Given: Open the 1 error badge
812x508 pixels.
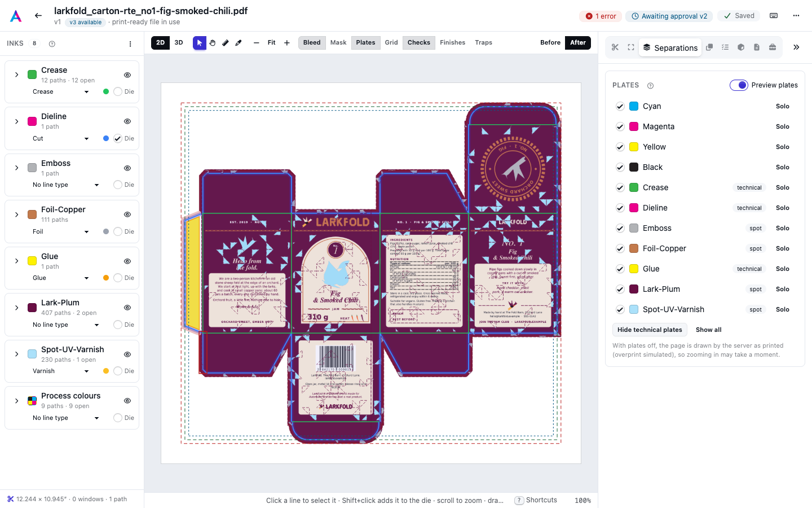Looking at the screenshot, I should (x=601, y=16).
